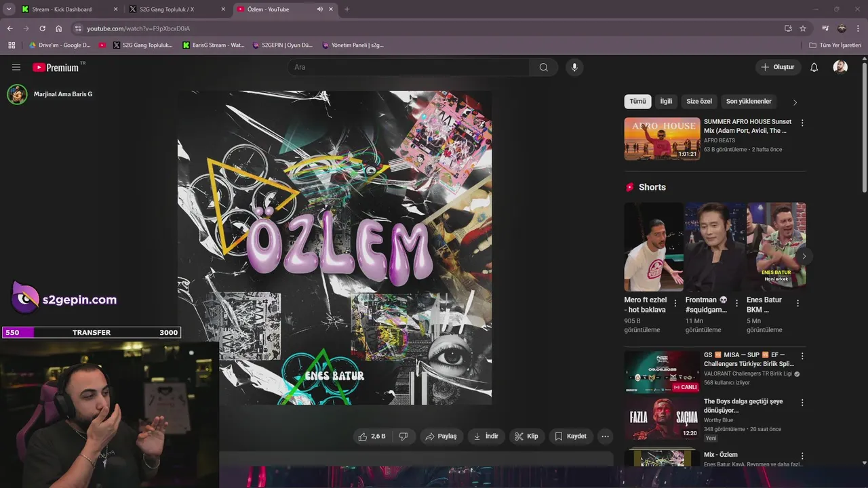Viewport: 868px width, 488px height.
Task: Open Chrome profile avatar in toolbar
Action: pyautogui.click(x=842, y=28)
